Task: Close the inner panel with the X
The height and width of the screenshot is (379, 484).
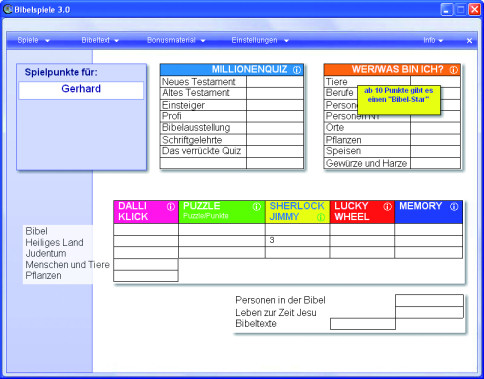Action: click(469, 41)
